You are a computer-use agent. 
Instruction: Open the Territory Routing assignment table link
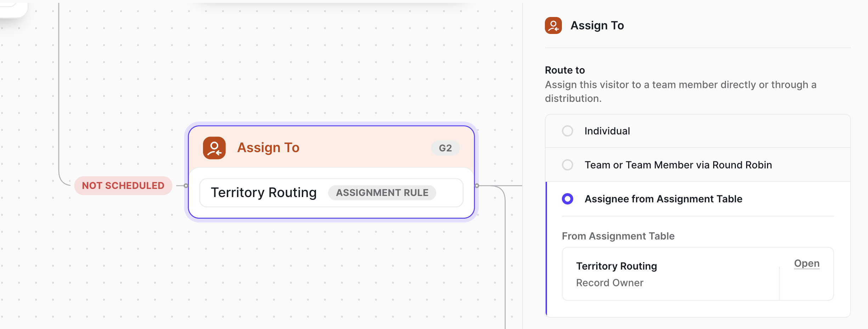pyautogui.click(x=807, y=264)
